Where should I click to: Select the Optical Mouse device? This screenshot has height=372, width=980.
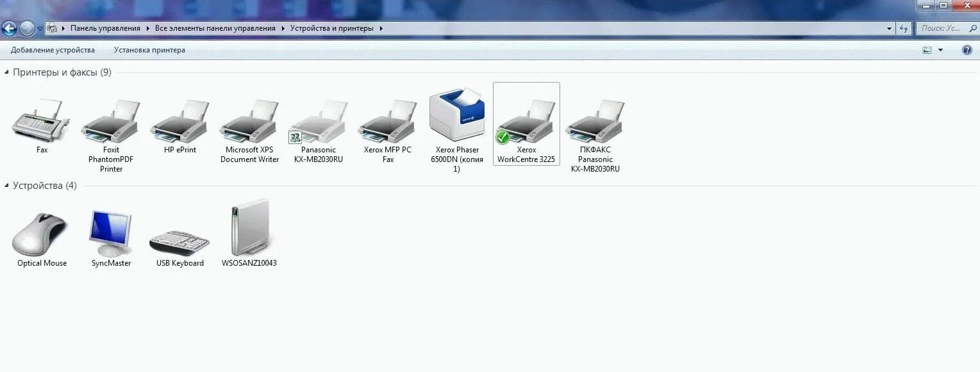pyautogui.click(x=41, y=234)
